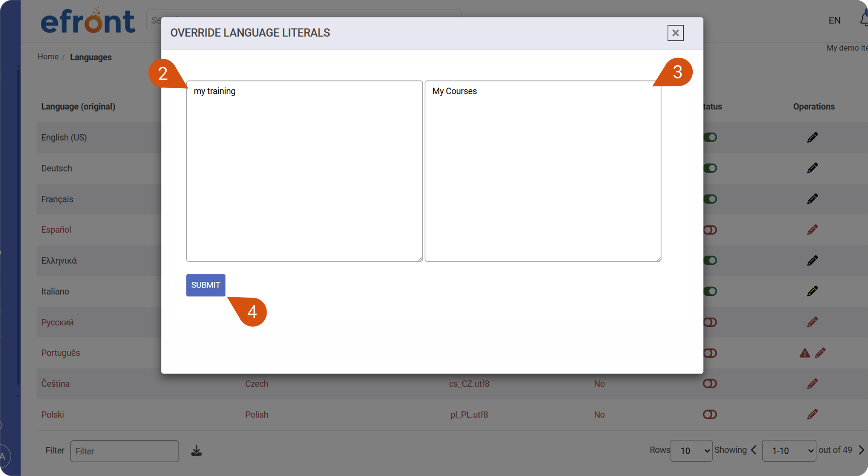Open the Rows per page dropdown

tap(692, 451)
